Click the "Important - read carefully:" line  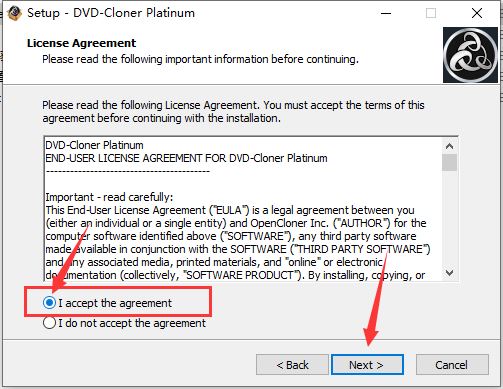click(x=109, y=197)
